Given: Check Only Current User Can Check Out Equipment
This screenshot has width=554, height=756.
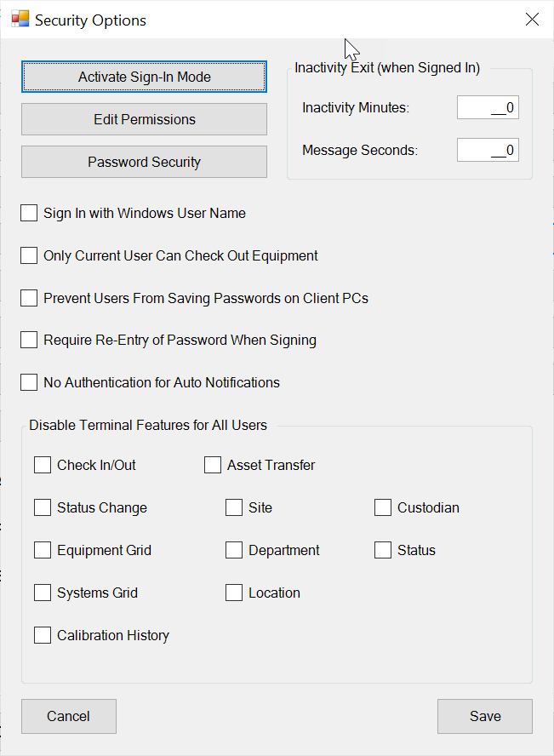Looking at the screenshot, I should pyautogui.click(x=28, y=255).
